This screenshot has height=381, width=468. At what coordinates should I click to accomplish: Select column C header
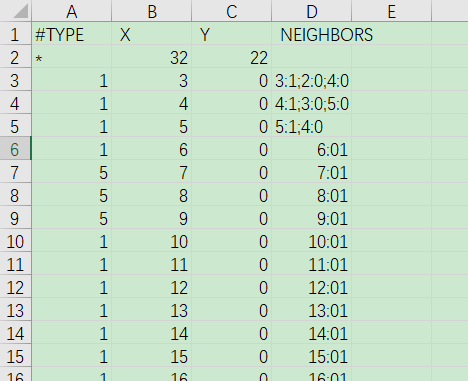click(x=231, y=11)
